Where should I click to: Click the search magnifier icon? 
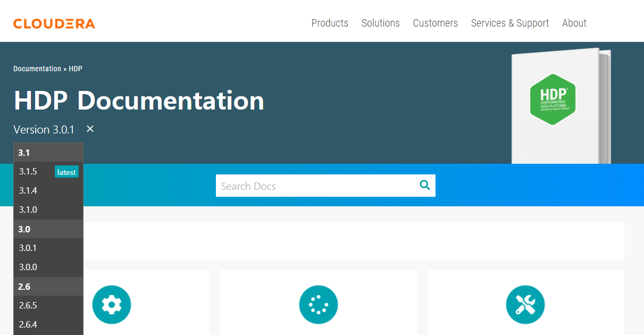[424, 185]
